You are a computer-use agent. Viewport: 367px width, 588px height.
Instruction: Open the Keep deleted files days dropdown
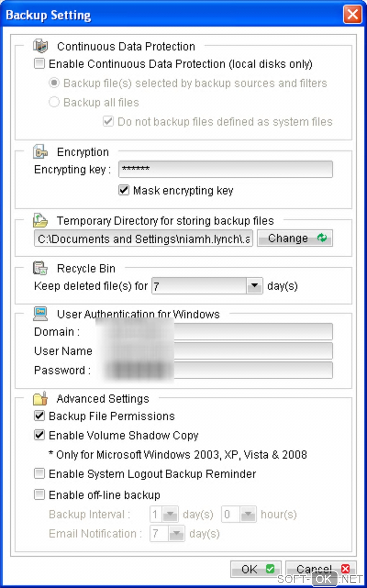click(x=255, y=286)
